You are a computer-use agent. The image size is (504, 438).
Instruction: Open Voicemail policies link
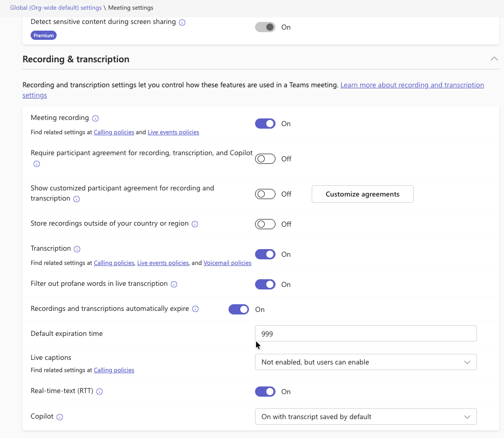point(227,263)
